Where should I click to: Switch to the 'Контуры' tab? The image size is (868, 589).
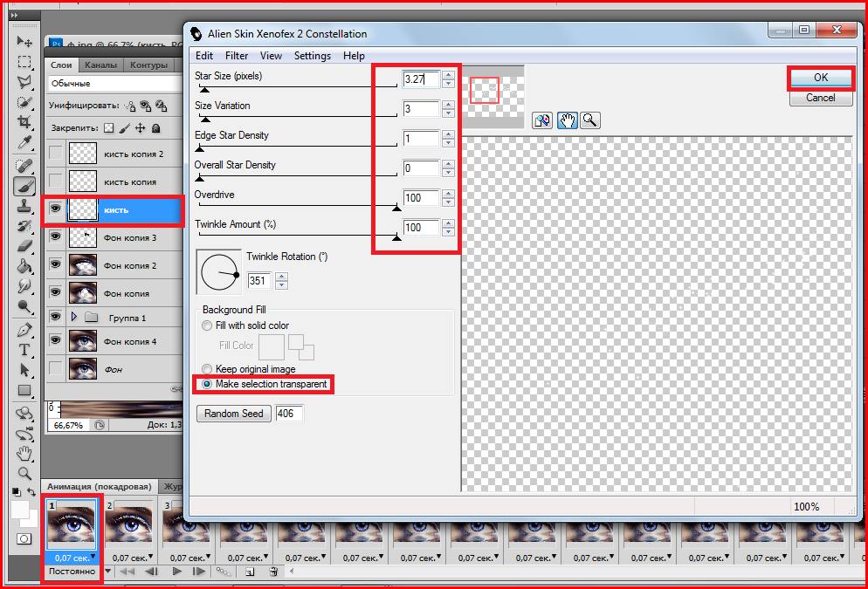pos(149,65)
